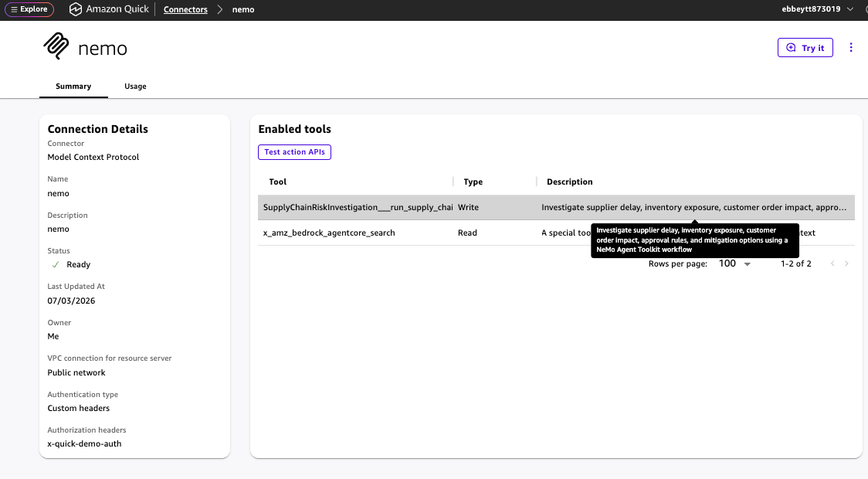Click the 1-2 of 2 pagination text
This screenshot has height=479, width=868.
[x=796, y=263]
